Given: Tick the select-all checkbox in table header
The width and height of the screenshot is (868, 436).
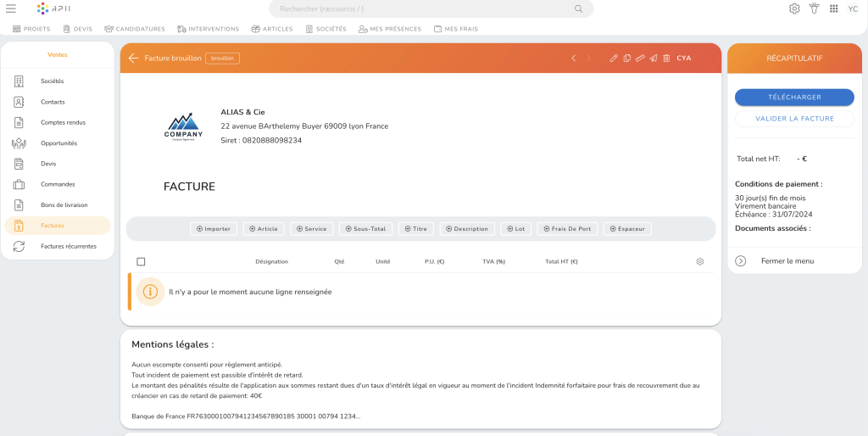Looking at the screenshot, I should [x=141, y=261].
